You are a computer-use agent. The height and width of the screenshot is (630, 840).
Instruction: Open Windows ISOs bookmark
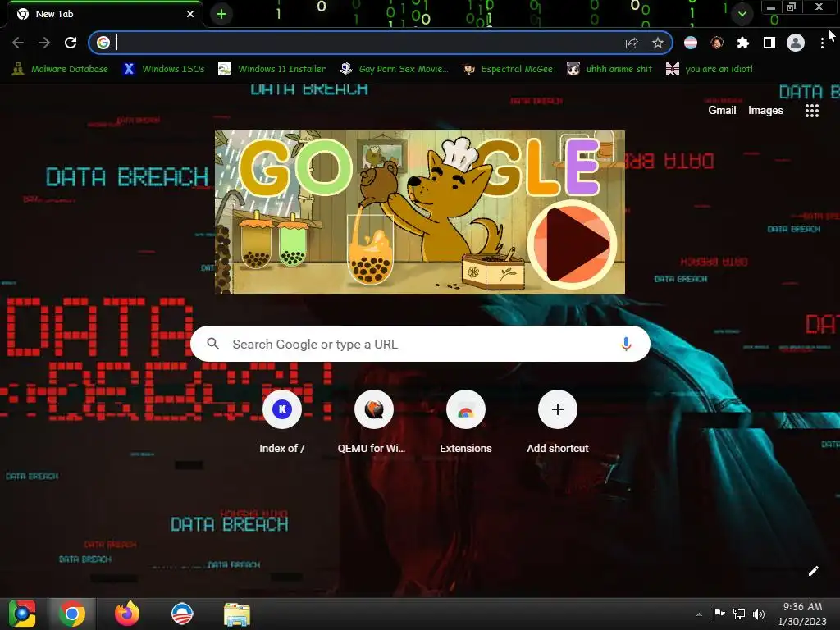point(164,69)
